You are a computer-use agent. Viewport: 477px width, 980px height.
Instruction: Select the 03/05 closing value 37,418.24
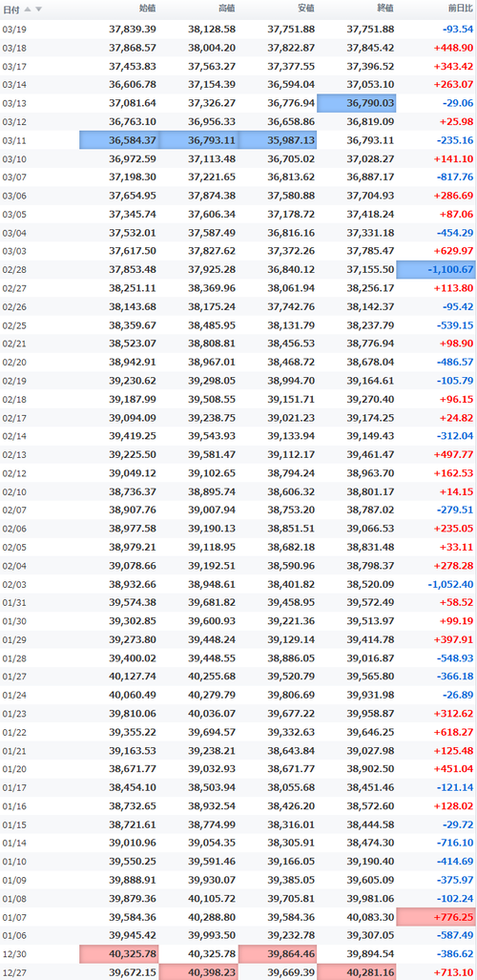click(371, 215)
